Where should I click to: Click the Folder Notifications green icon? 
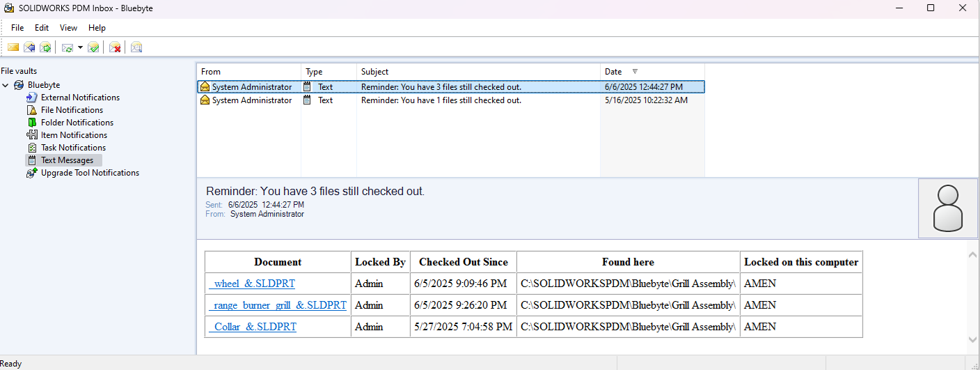click(x=31, y=123)
